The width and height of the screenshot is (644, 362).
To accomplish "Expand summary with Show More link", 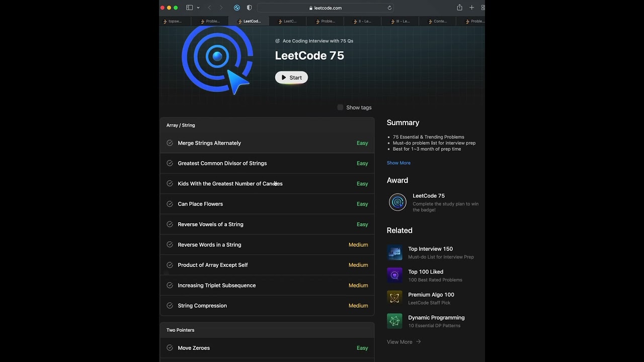I will click(398, 163).
